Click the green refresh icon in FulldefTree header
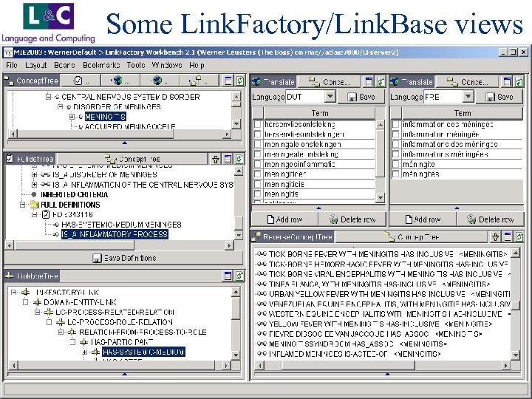 click(x=239, y=159)
